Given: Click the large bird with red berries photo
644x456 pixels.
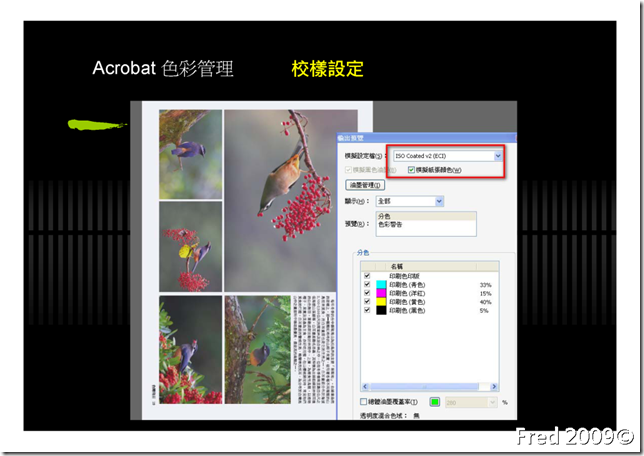Looking at the screenshot, I should [x=280, y=200].
